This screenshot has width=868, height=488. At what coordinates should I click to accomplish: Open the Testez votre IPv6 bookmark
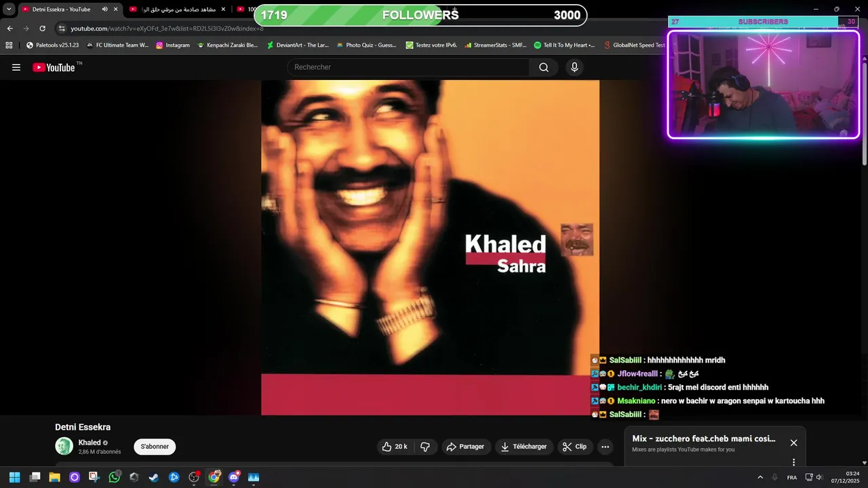(x=431, y=45)
